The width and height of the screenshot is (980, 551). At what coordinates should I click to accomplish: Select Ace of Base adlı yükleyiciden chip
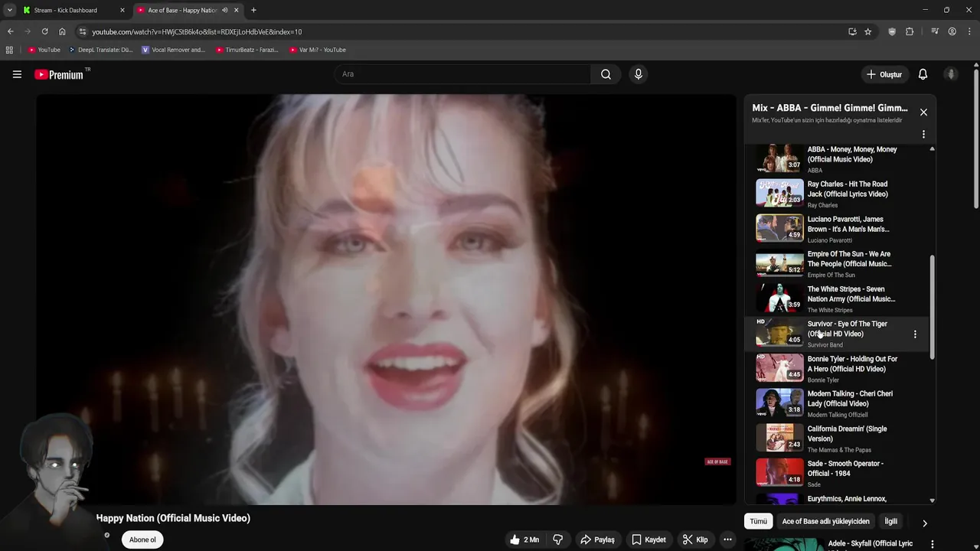[825, 521]
